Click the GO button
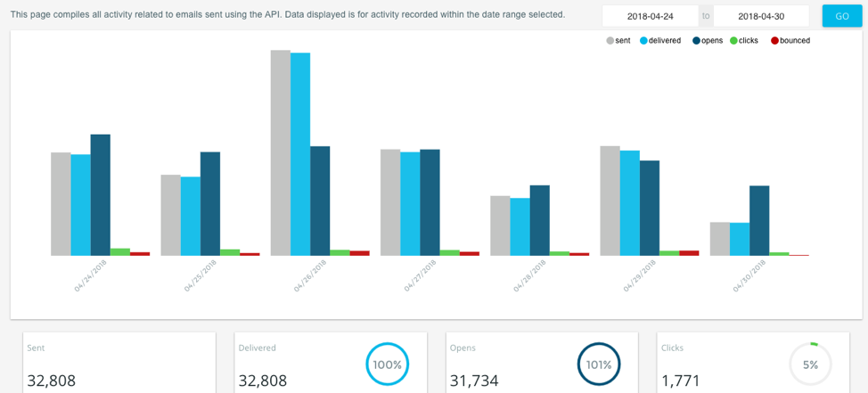 pos(841,16)
